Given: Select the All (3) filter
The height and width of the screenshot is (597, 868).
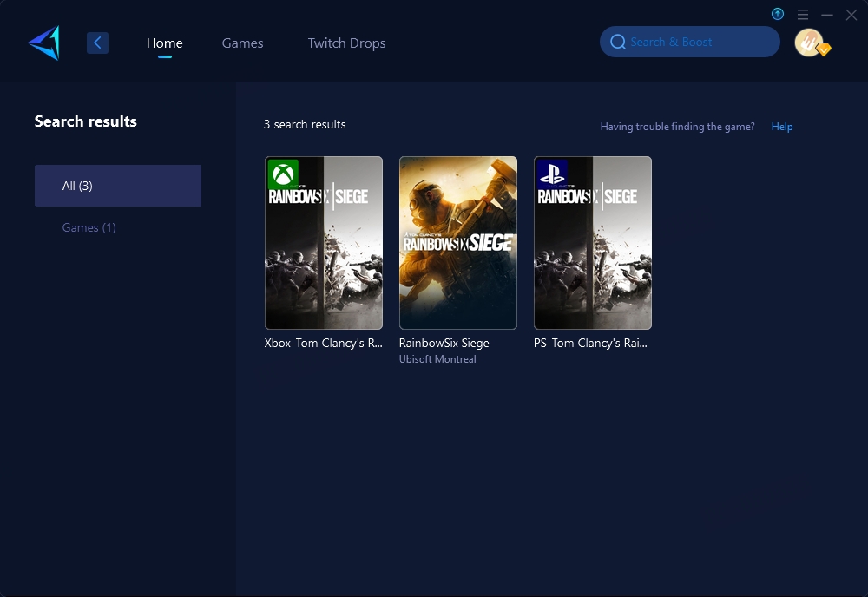Looking at the screenshot, I should (118, 186).
